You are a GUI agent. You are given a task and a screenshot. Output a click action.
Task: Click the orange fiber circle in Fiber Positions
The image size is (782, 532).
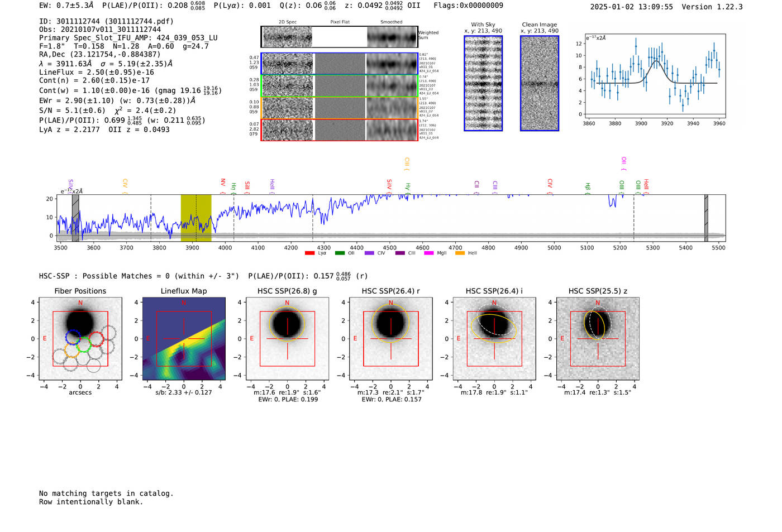click(72, 350)
